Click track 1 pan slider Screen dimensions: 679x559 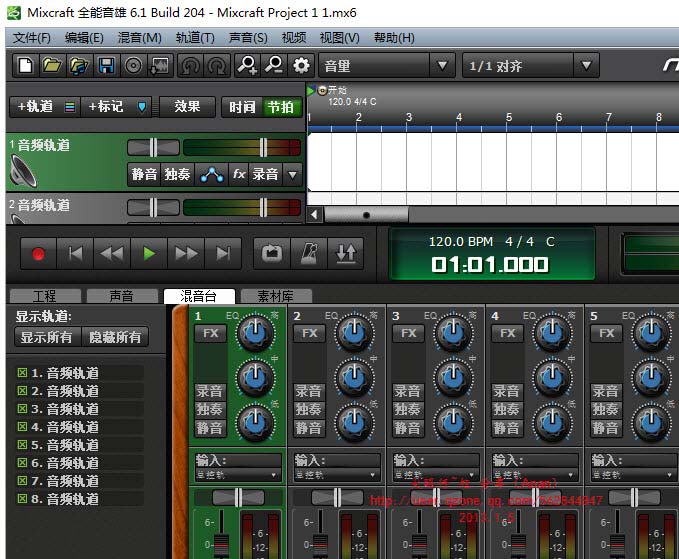coord(153,148)
